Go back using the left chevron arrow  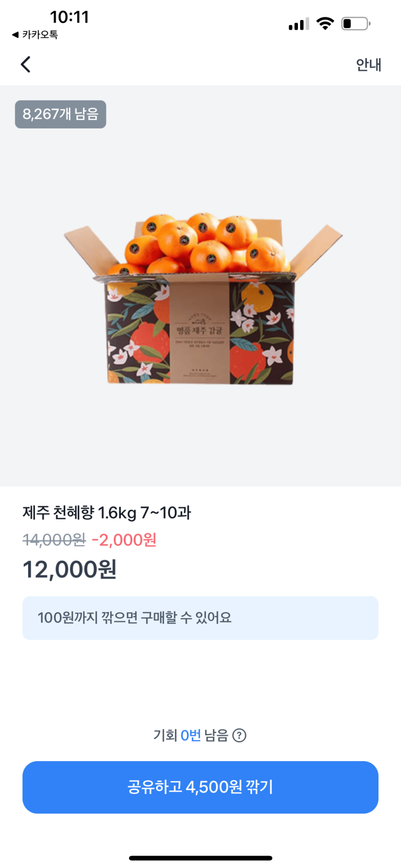(x=25, y=64)
